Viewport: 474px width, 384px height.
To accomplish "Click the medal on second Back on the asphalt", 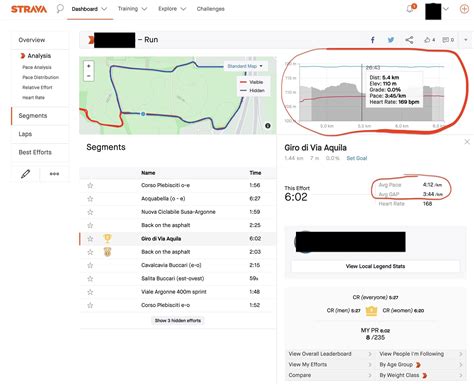I will click(x=107, y=252).
